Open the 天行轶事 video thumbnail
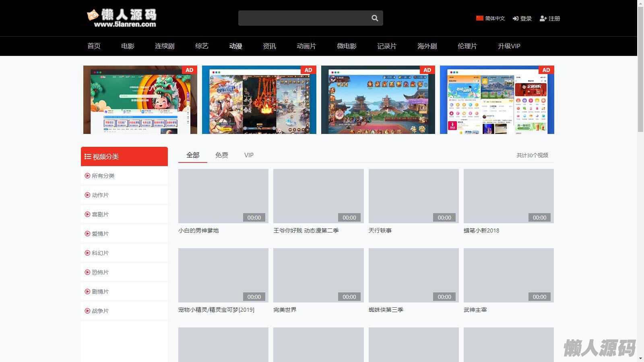644x362 pixels. pyautogui.click(x=413, y=196)
